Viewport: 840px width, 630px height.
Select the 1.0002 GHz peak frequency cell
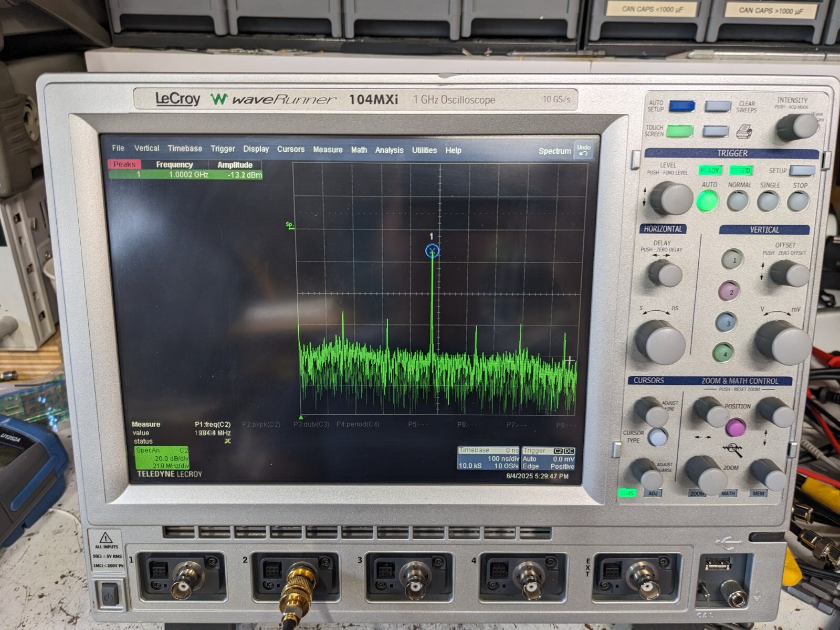(x=188, y=175)
